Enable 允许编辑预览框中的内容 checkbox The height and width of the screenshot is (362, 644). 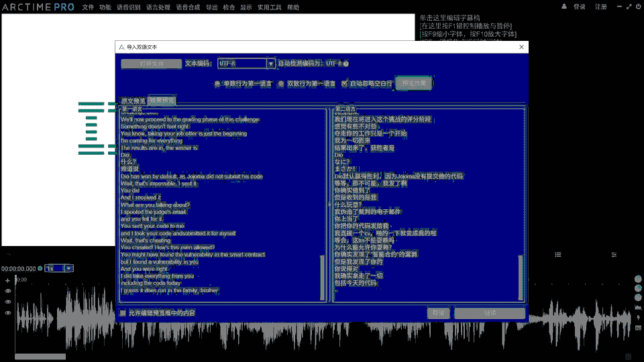tap(123, 313)
